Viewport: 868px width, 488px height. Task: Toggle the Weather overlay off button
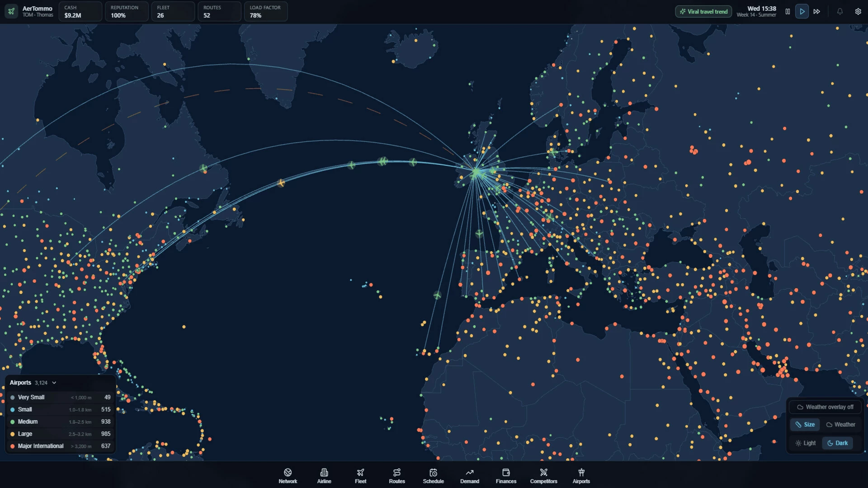825,407
